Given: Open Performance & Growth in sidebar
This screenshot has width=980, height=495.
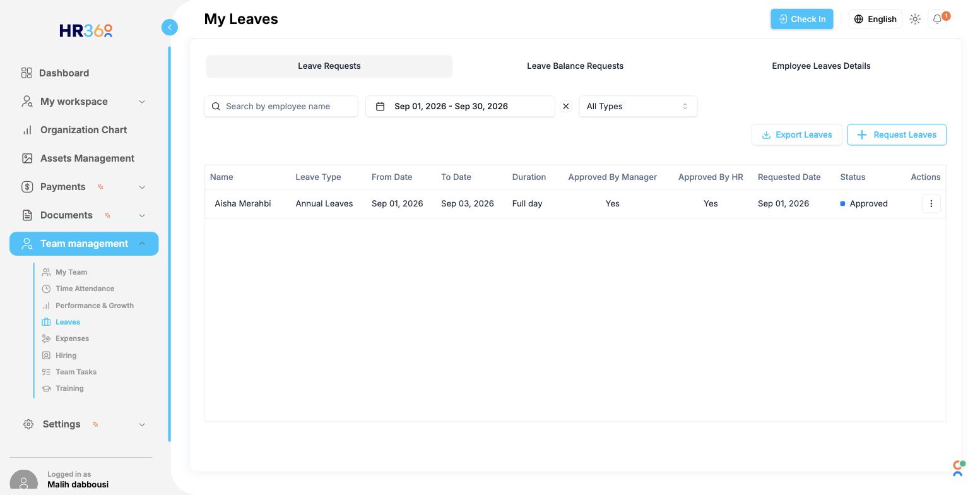Looking at the screenshot, I should point(95,306).
